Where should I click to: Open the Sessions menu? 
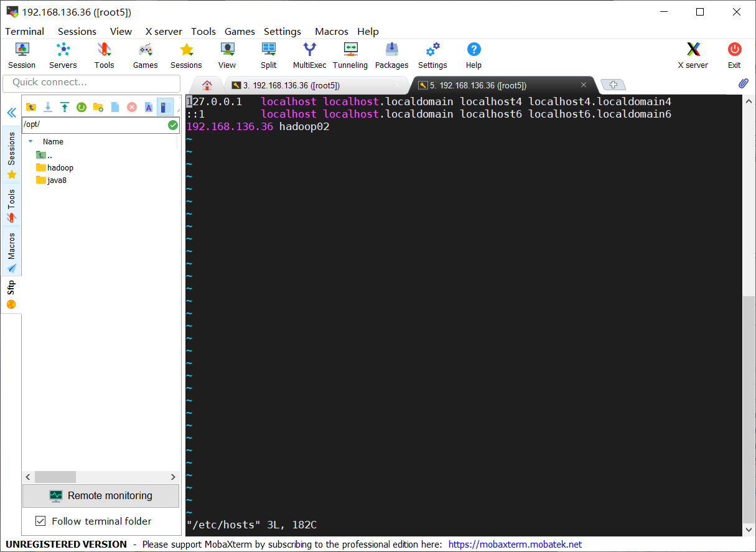click(77, 31)
